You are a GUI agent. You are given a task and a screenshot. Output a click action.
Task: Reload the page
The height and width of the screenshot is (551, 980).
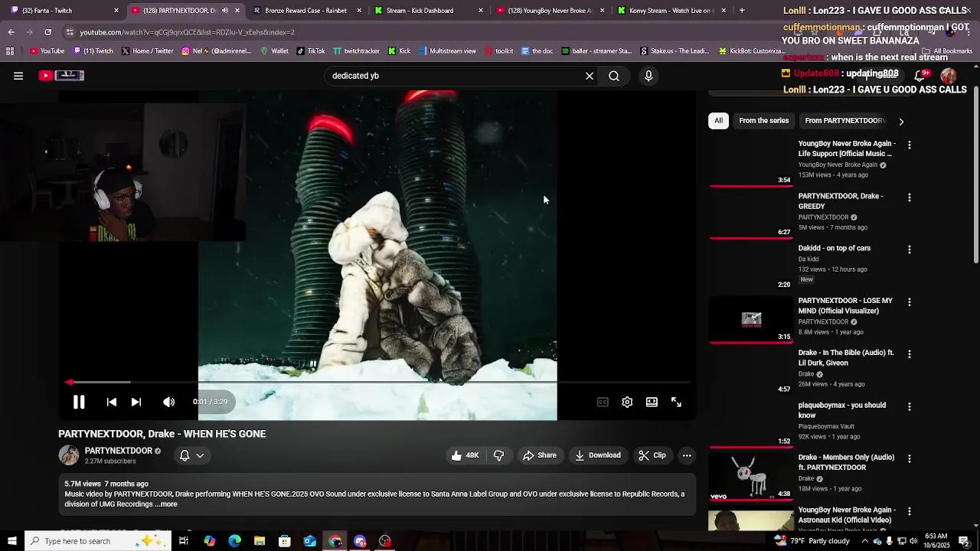click(47, 32)
